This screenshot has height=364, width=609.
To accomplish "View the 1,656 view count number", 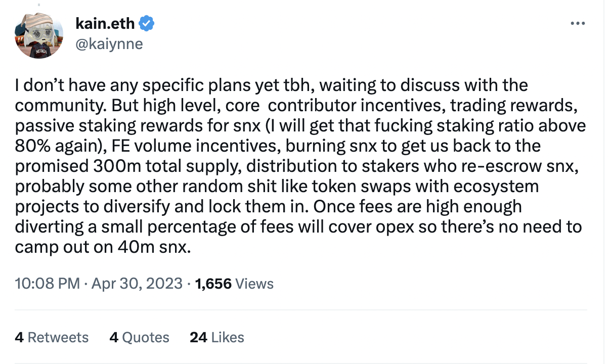I will click(x=213, y=284).
